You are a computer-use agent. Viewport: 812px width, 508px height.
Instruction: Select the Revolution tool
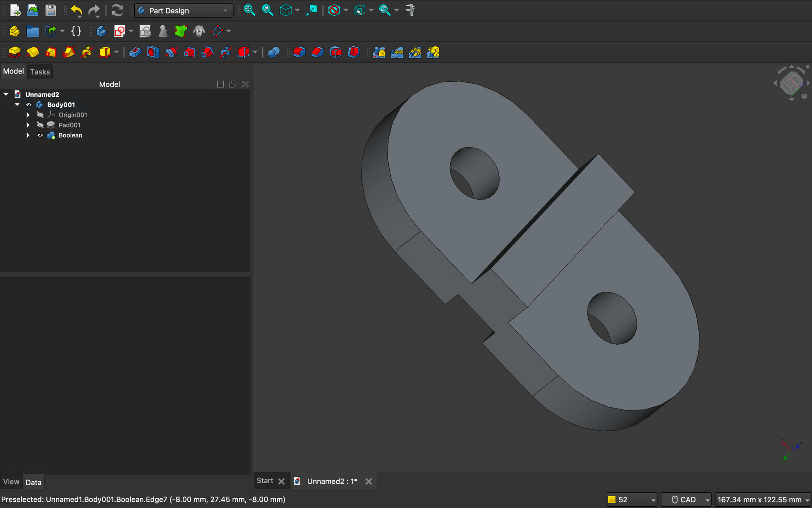click(33, 52)
